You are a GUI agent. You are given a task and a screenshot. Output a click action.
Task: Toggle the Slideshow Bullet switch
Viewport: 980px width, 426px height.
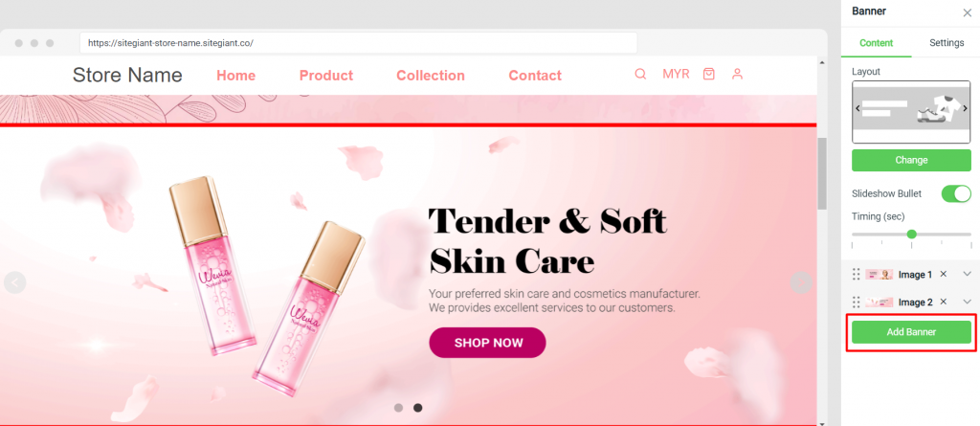tap(956, 194)
